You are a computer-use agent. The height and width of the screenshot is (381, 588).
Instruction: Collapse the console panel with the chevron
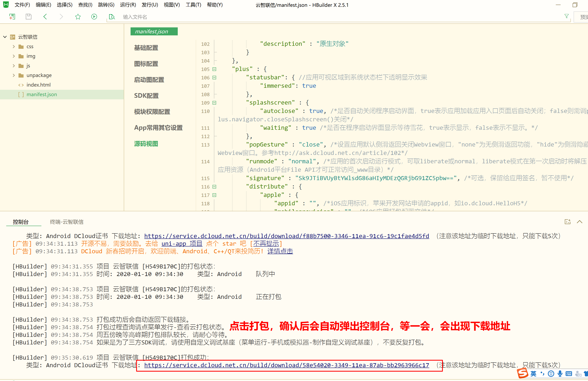[x=579, y=222]
